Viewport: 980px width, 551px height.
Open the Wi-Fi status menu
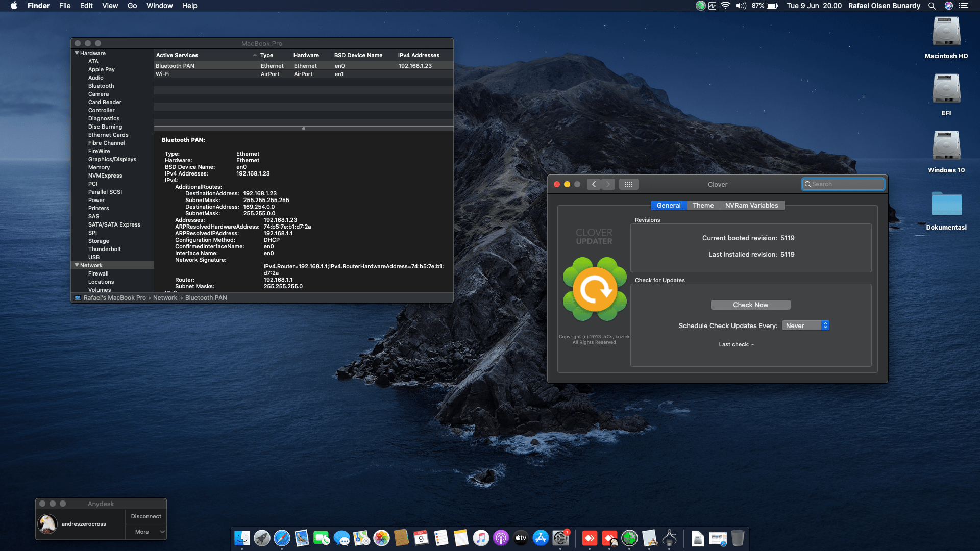pyautogui.click(x=725, y=6)
